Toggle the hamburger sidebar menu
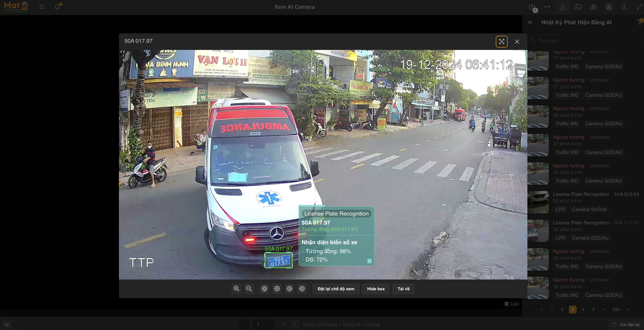 (42, 7)
